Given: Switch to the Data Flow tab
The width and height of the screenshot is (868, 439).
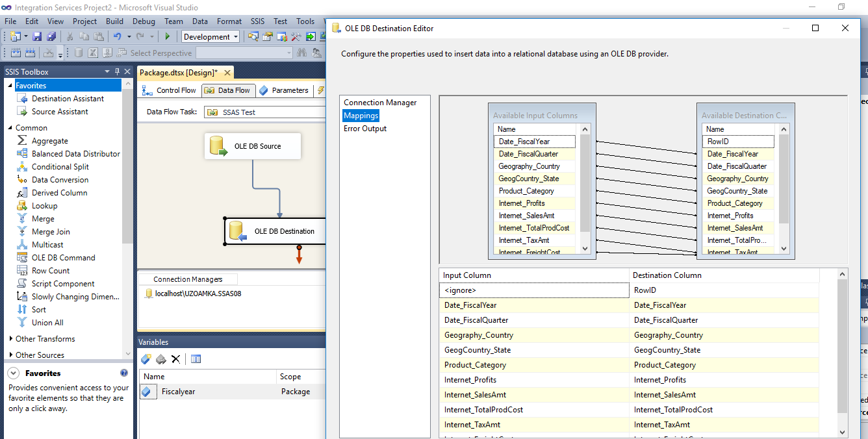Looking at the screenshot, I should pyautogui.click(x=228, y=90).
